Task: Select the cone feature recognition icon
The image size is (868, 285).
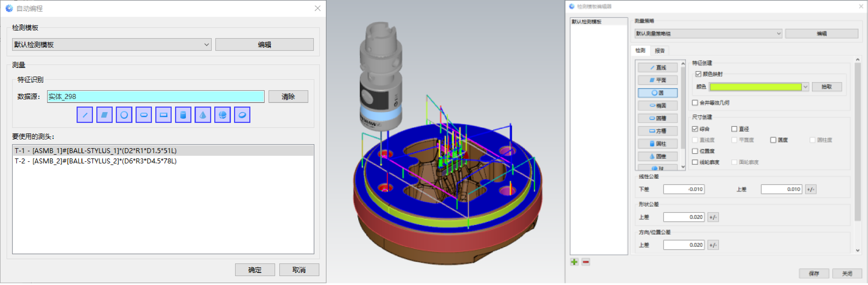Action: [203, 115]
